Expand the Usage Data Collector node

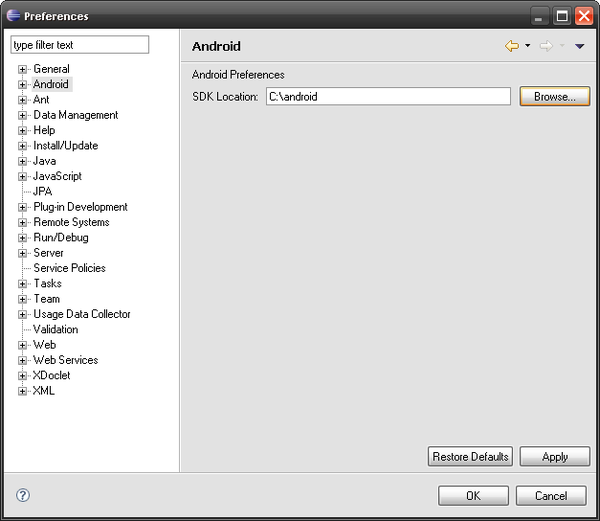(x=22, y=314)
